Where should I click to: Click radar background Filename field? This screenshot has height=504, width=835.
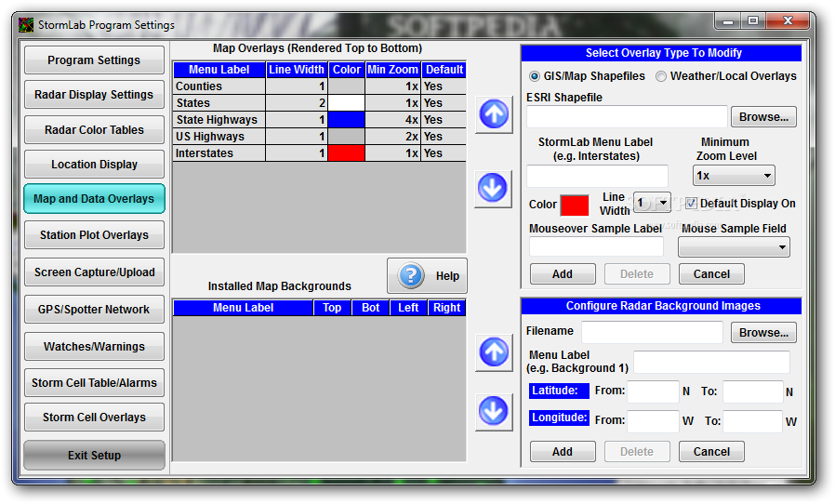tap(652, 332)
